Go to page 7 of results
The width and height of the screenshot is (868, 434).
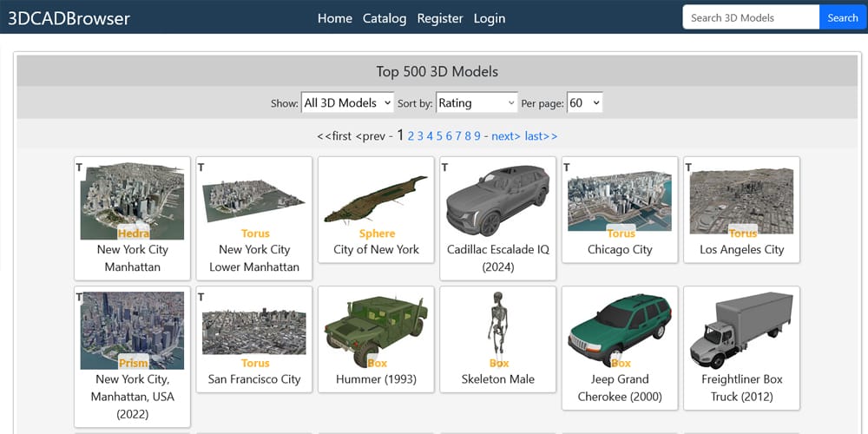458,136
